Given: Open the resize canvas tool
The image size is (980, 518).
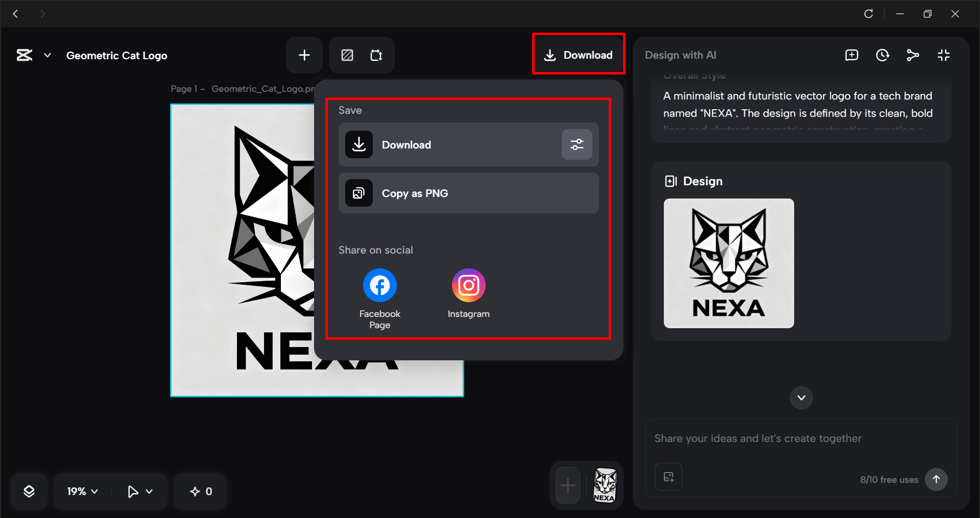Looking at the screenshot, I should tap(376, 55).
